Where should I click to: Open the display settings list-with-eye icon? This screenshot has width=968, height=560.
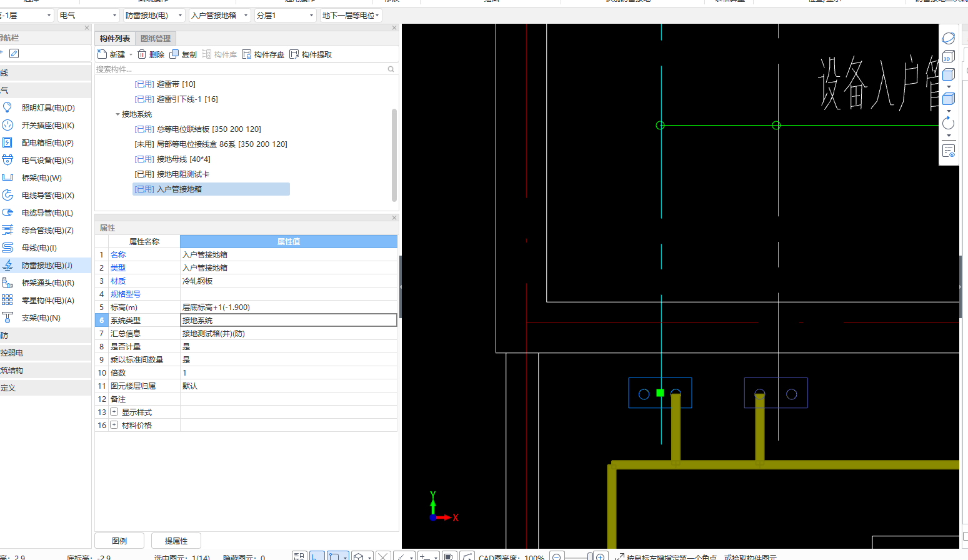click(949, 151)
